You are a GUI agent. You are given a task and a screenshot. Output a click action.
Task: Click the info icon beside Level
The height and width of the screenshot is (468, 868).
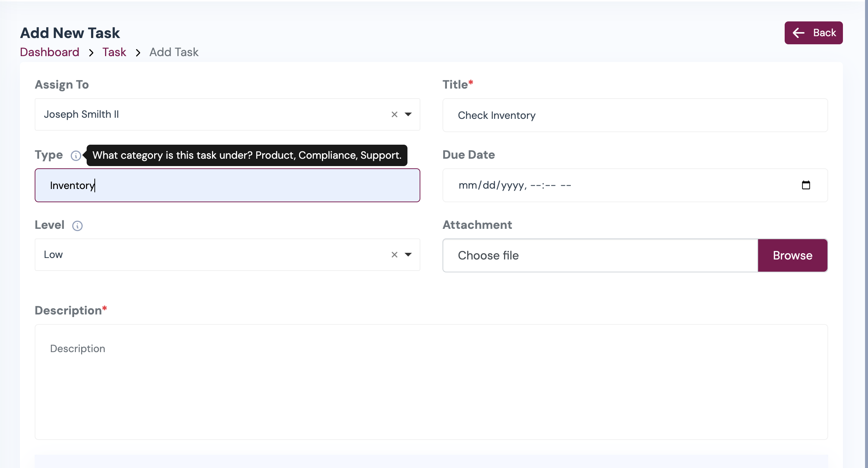coord(77,226)
